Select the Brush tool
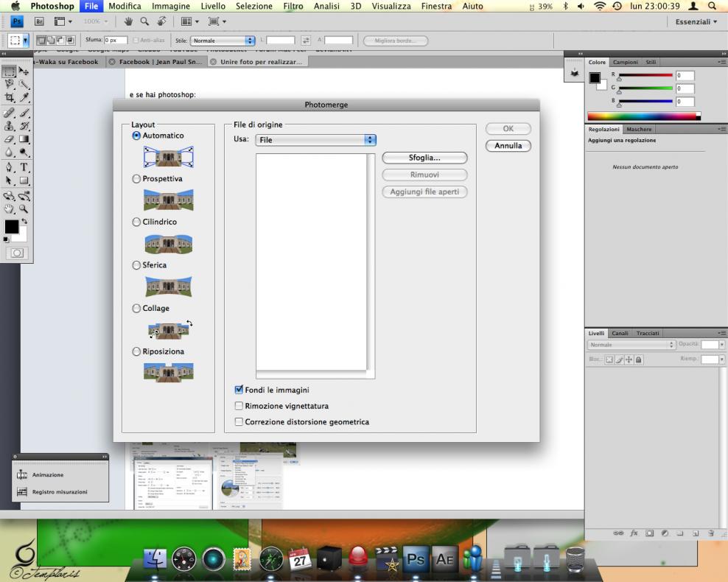The height and width of the screenshot is (582, 728). pyautogui.click(x=24, y=112)
